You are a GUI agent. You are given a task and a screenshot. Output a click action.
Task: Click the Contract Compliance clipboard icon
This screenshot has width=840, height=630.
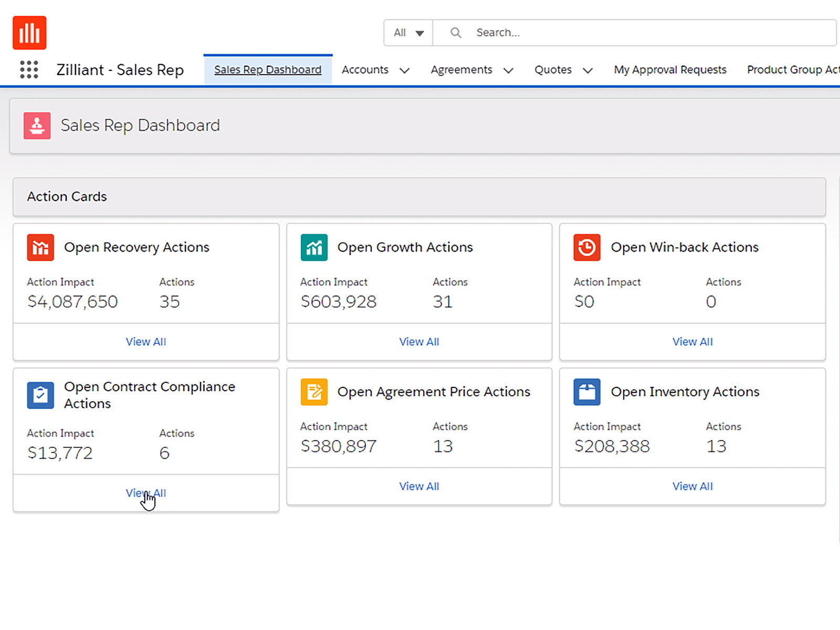pyautogui.click(x=40, y=395)
